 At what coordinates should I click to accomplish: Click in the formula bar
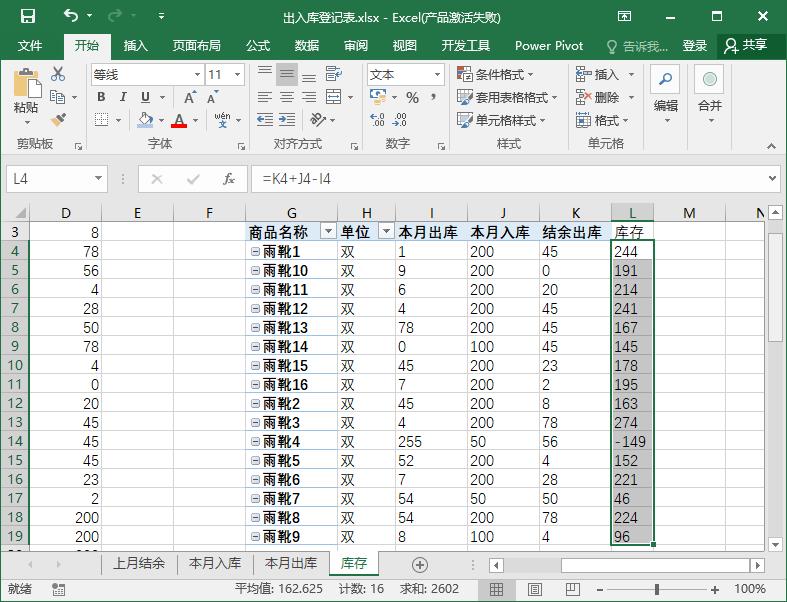point(509,179)
